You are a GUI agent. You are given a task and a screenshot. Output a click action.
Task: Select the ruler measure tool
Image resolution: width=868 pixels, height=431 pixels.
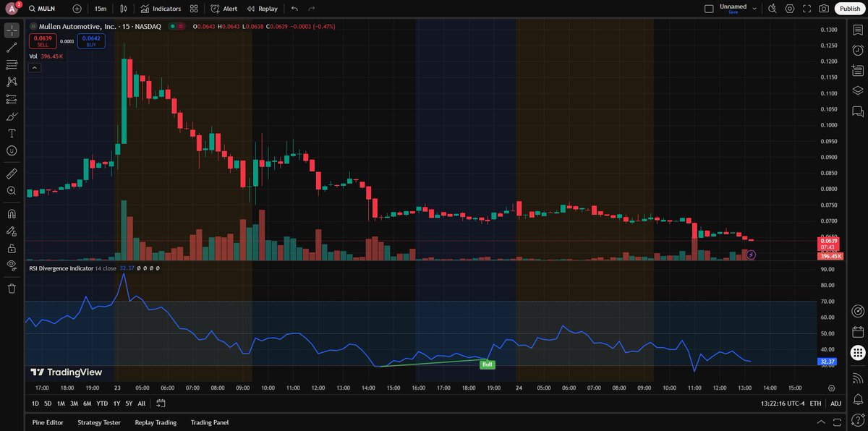(x=12, y=174)
